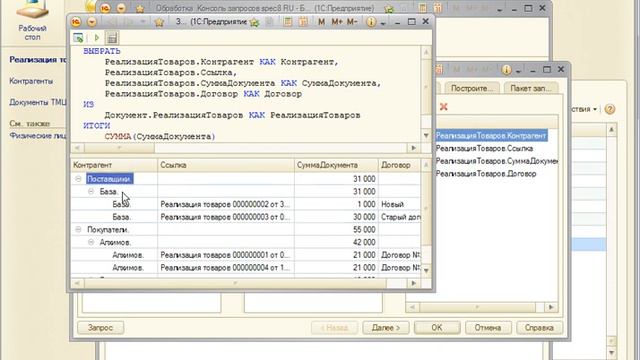The image size is (640, 360).
Task: Select field 'РеализацияТоваров.Контрагент' in the list
Action: click(x=491, y=136)
